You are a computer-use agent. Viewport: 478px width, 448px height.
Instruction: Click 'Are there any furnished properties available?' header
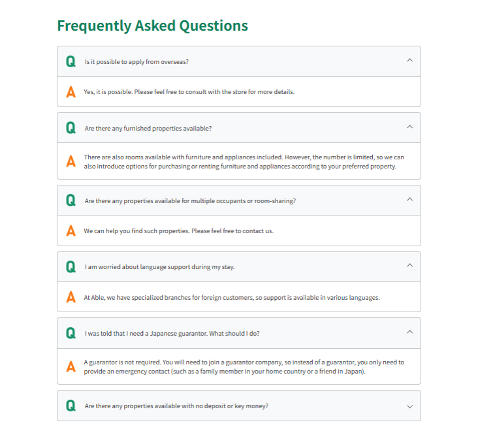(x=148, y=129)
